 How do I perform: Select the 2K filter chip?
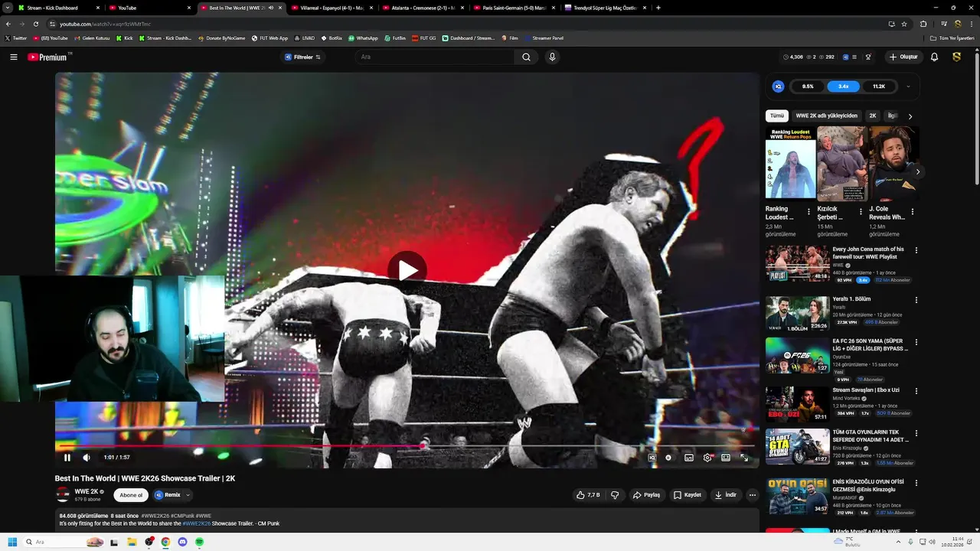pos(873,116)
